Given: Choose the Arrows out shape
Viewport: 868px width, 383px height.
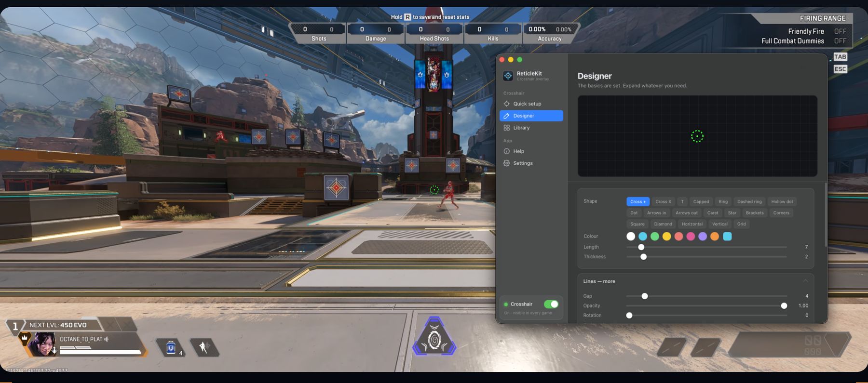Looking at the screenshot, I should 686,213.
